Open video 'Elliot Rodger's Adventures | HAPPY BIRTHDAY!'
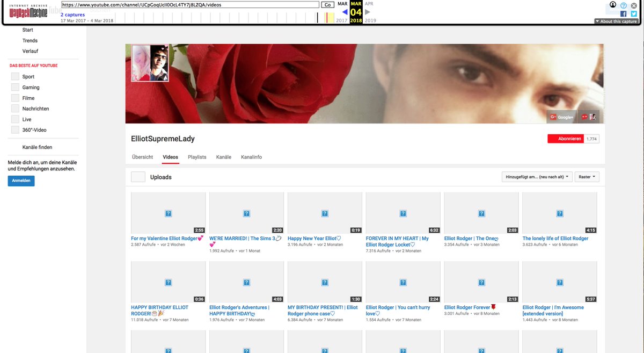Viewport: 644px width, 353px height. coord(239,311)
